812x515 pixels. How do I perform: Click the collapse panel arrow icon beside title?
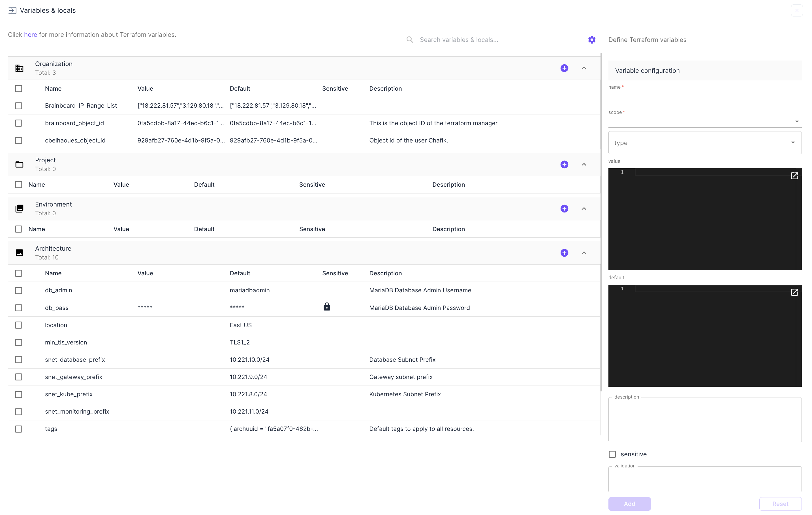coord(12,10)
